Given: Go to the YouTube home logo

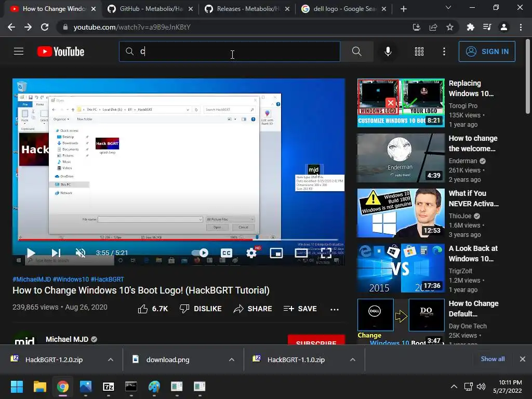Looking at the screenshot, I should (x=61, y=51).
